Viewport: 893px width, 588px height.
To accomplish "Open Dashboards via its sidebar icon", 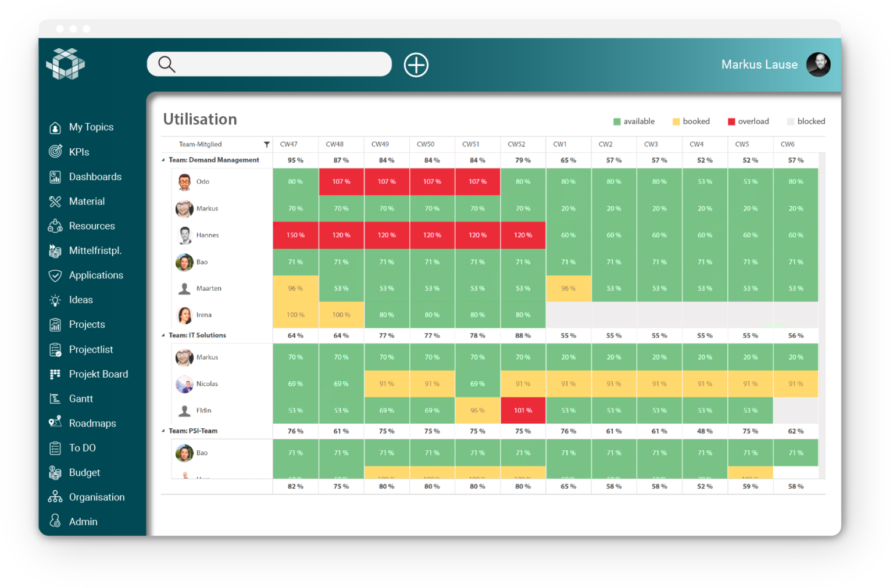I will [x=55, y=177].
